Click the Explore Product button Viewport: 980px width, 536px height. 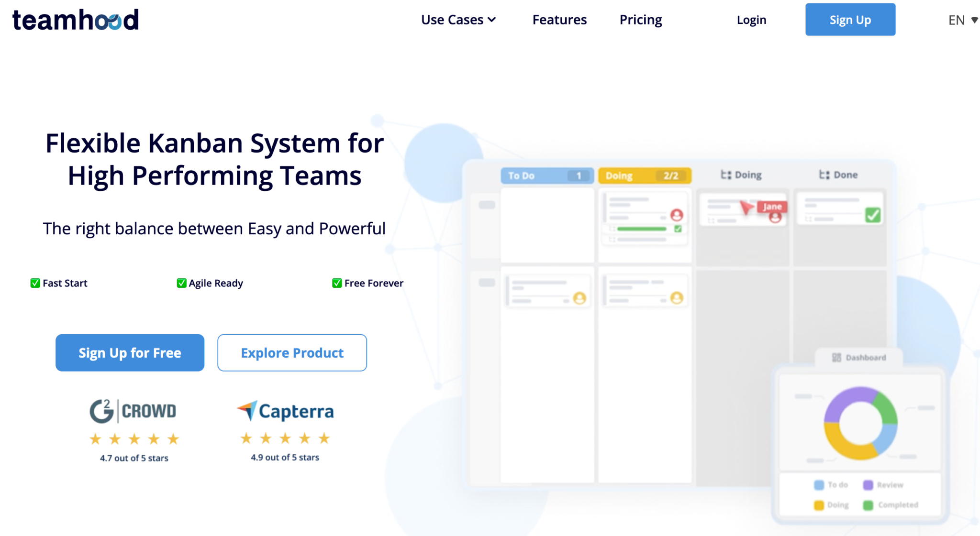[292, 352]
